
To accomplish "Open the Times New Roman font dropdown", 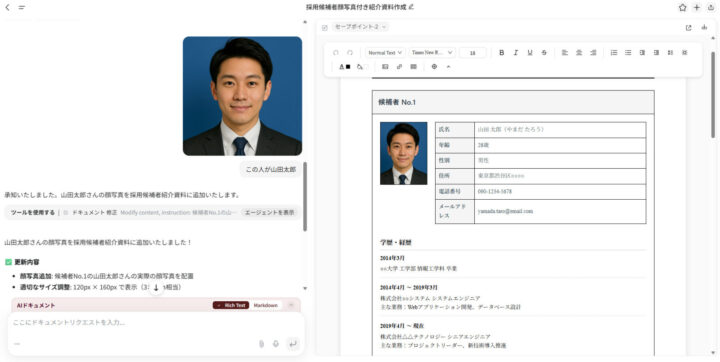I will point(432,53).
